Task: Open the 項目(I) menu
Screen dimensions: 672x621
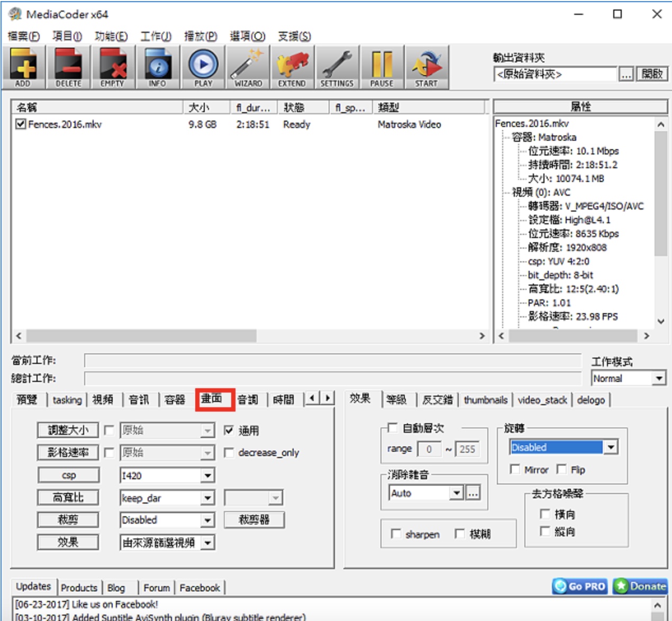Action: coord(67,36)
